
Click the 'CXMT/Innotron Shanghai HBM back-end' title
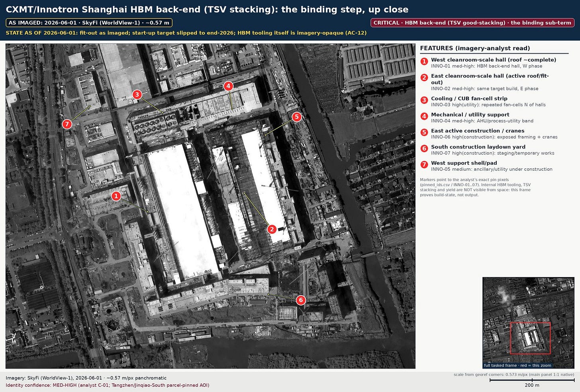[207, 10]
